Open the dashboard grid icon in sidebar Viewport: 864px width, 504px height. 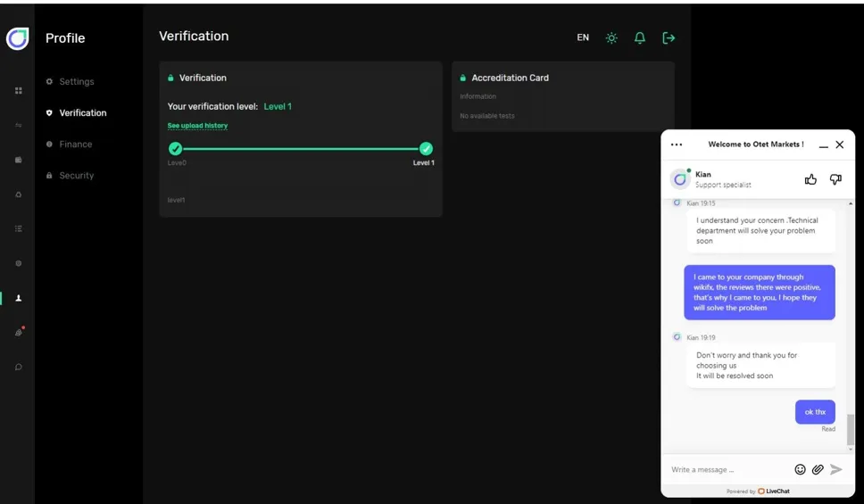point(18,90)
